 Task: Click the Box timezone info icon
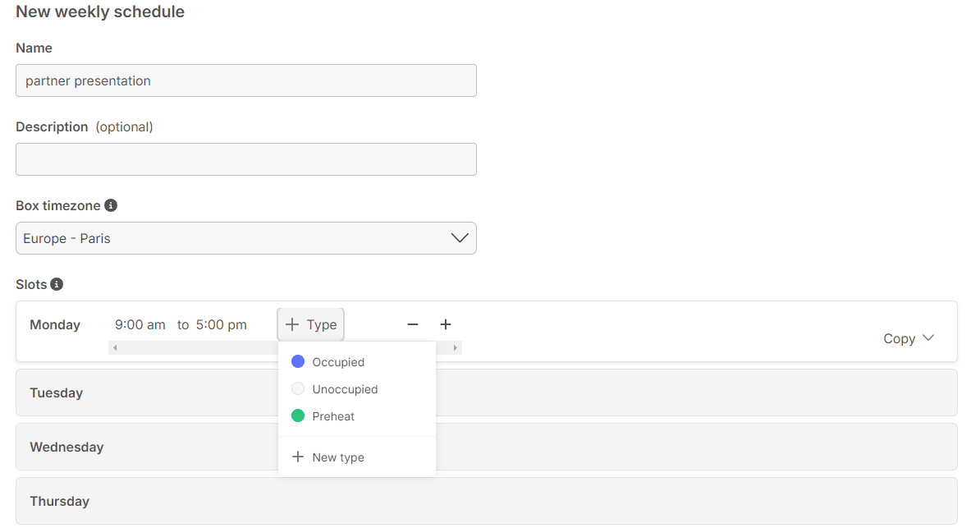pyautogui.click(x=111, y=205)
